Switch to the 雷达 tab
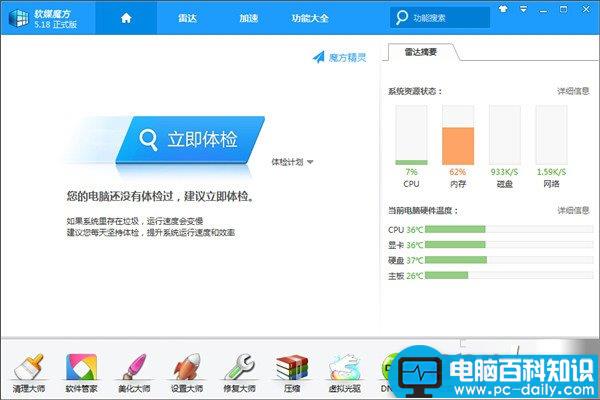Viewport: 600px width, 400px height. tap(187, 18)
